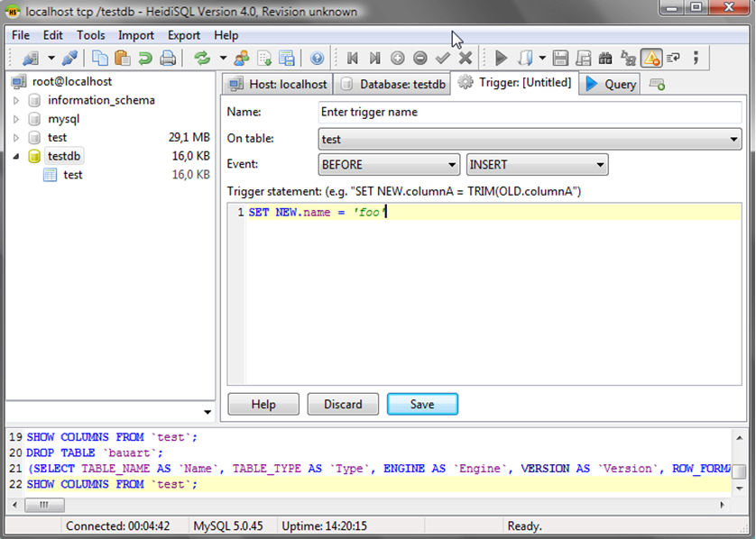Click the Run query play icon
This screenshot has height=539, width=756.
point(502,59)
